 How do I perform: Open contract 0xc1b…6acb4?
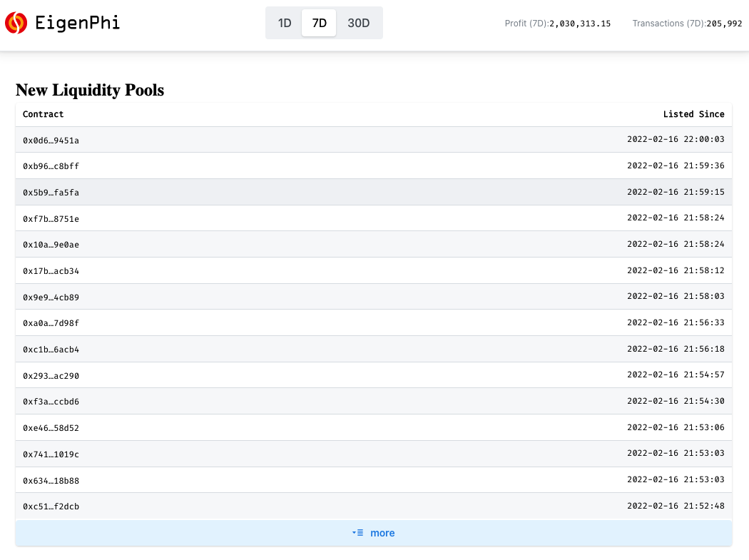51,350
